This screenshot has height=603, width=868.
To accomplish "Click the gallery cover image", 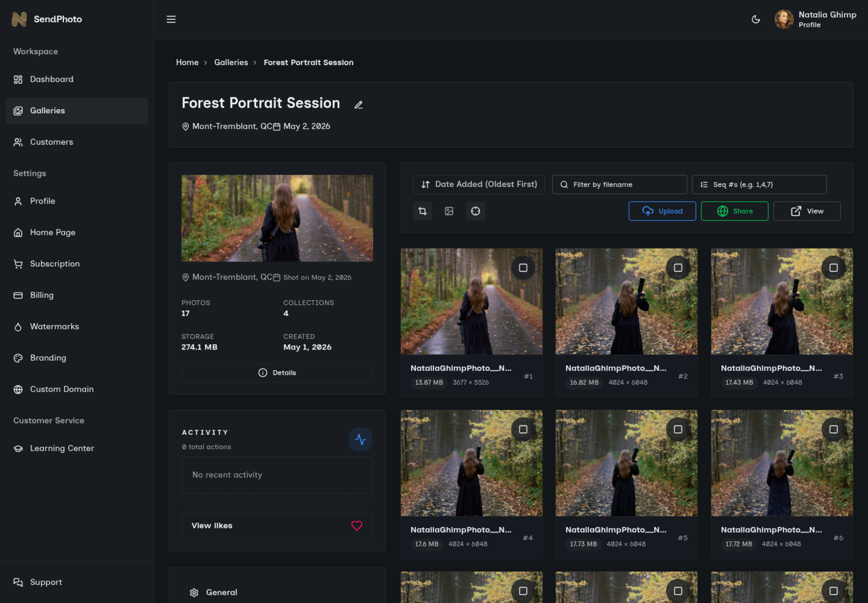I will 277,218.
